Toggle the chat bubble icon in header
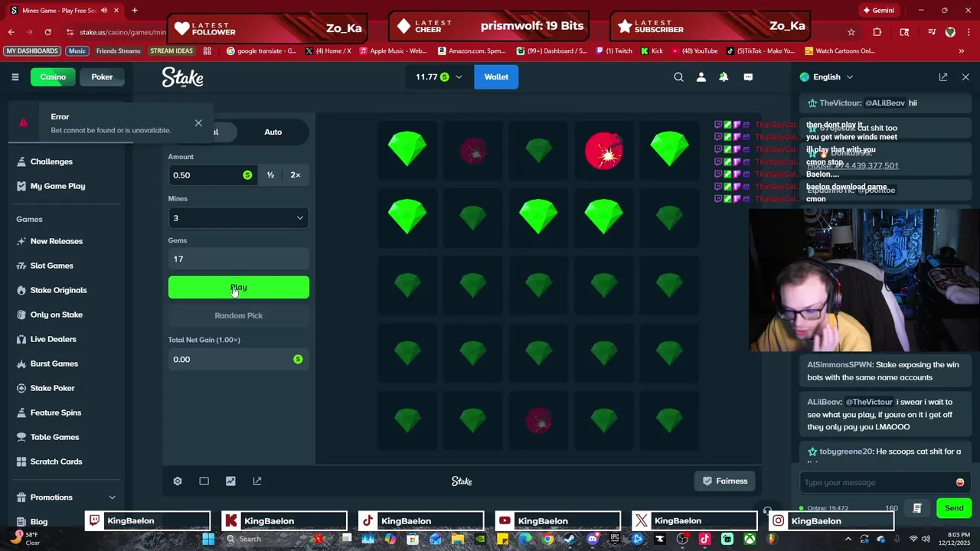The height and width of the screenshot is (551, 980). [748, 77]
